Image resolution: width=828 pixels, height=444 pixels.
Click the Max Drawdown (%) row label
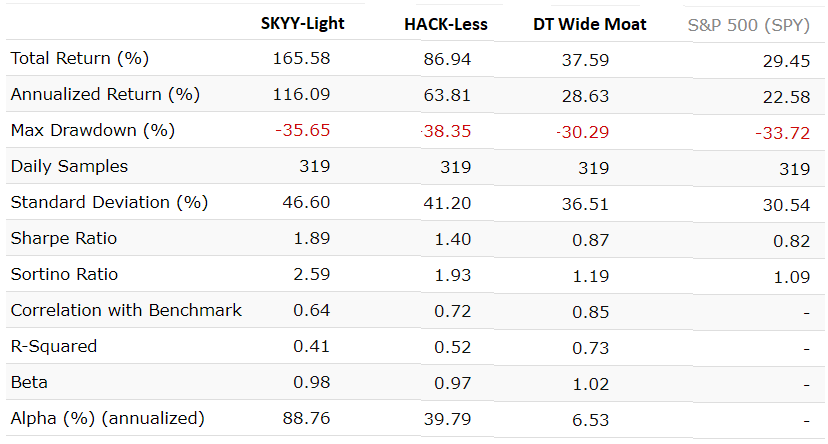coord(92,130)
